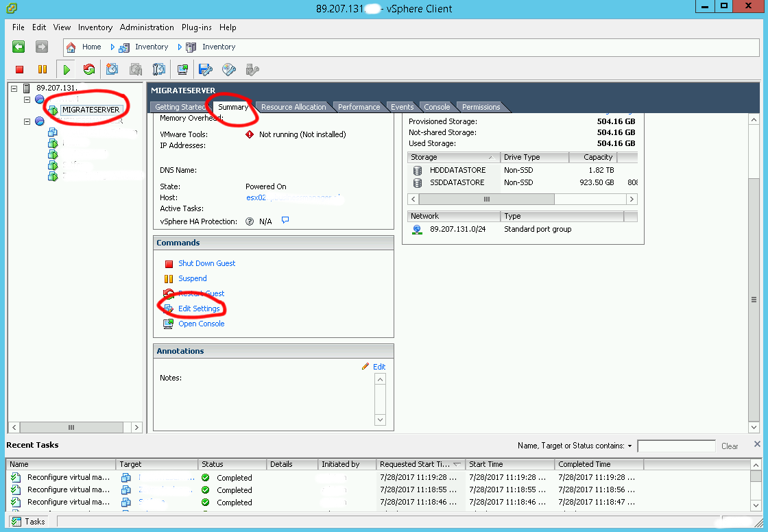Click Edit in the Annotations panel
Viewport: 768px width, 532px height.
coord(379,367)
